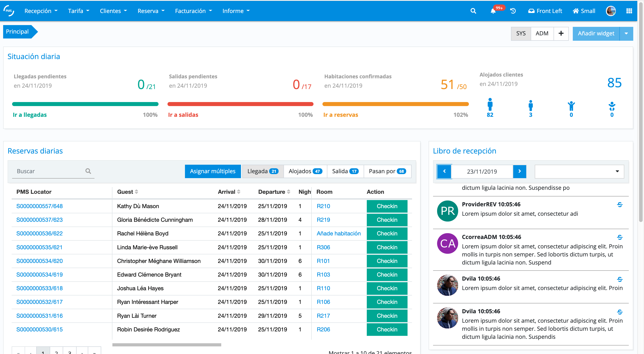This screenshot has width=644, height=354.
Task: Click the strikethrough icon on ProviderREV entry
Action: coord(620,205)
